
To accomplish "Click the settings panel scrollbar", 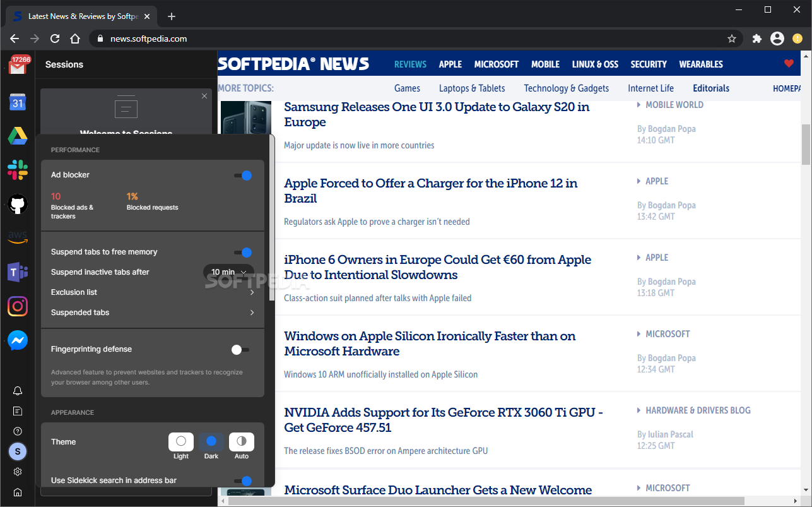I will [272, 218].
